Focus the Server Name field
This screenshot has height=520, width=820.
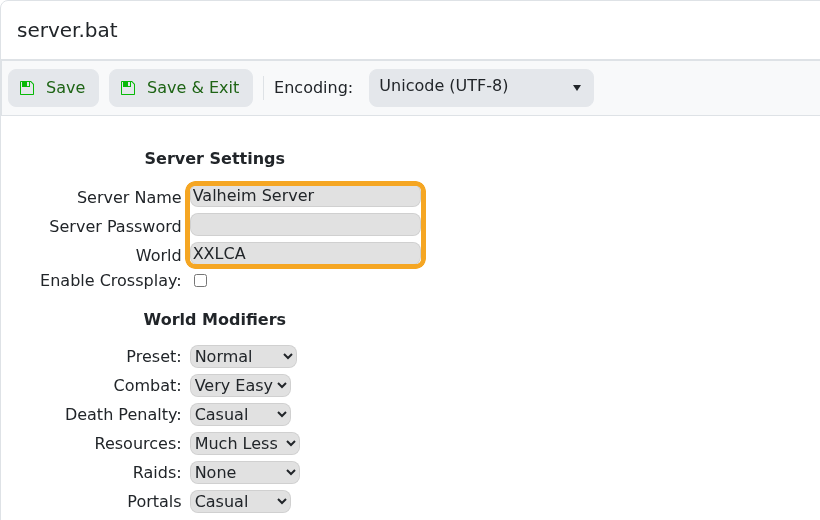pyautogui.click(x=305, y=196)
